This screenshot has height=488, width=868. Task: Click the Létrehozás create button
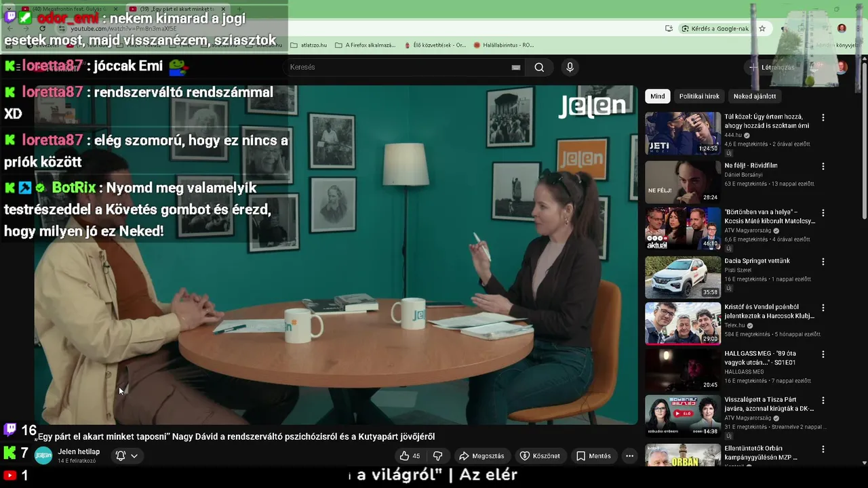coord(771,67)
